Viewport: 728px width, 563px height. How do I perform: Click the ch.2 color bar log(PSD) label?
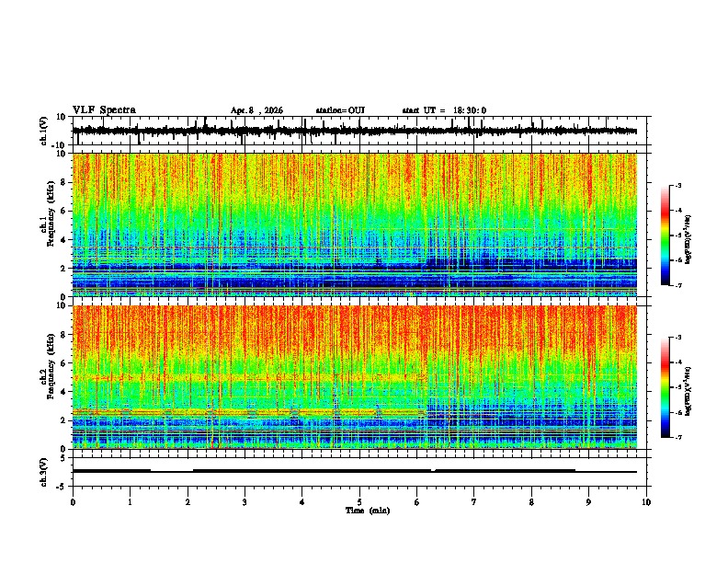pos(688,391)
